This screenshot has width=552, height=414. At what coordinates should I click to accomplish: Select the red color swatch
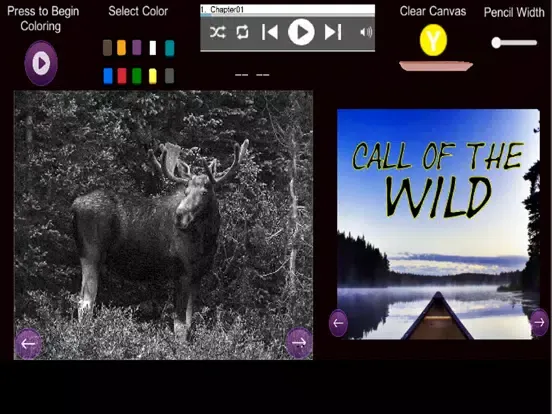(x=122, y=76)
